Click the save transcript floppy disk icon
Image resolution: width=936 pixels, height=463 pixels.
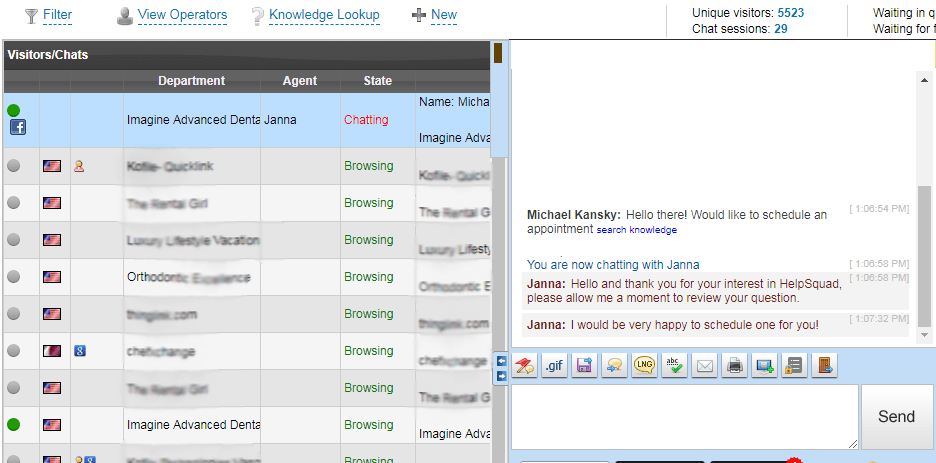pos(584,366)
